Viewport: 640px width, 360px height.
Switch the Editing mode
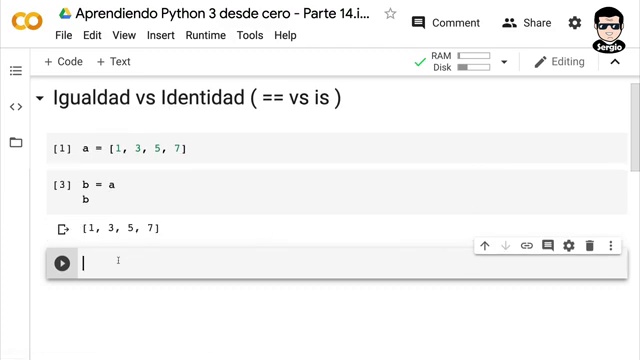[x=560, y=62]
